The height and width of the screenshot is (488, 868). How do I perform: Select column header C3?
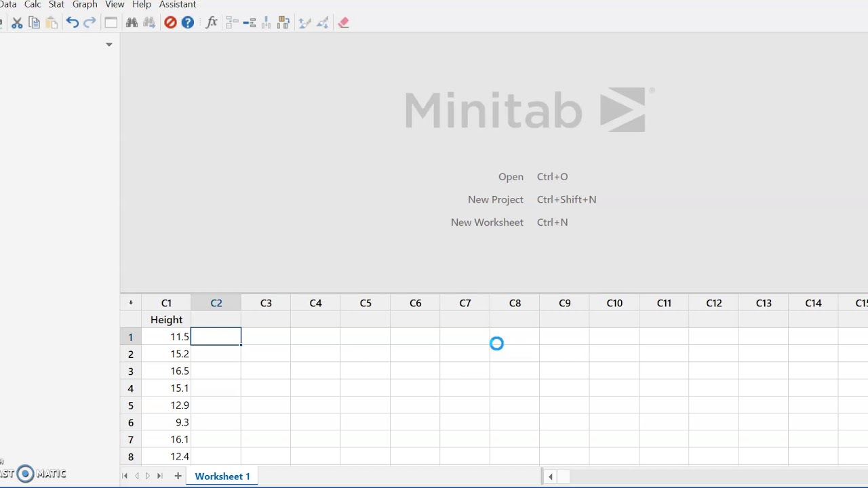266,303
